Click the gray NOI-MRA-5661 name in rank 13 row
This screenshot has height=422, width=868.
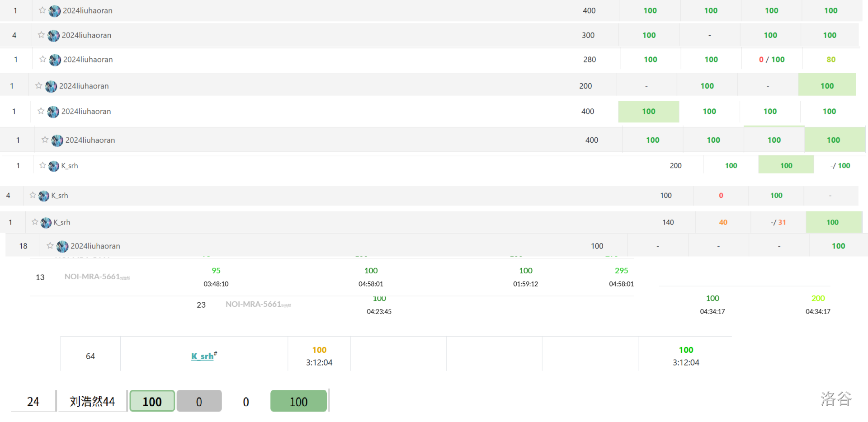click(92, 277)
